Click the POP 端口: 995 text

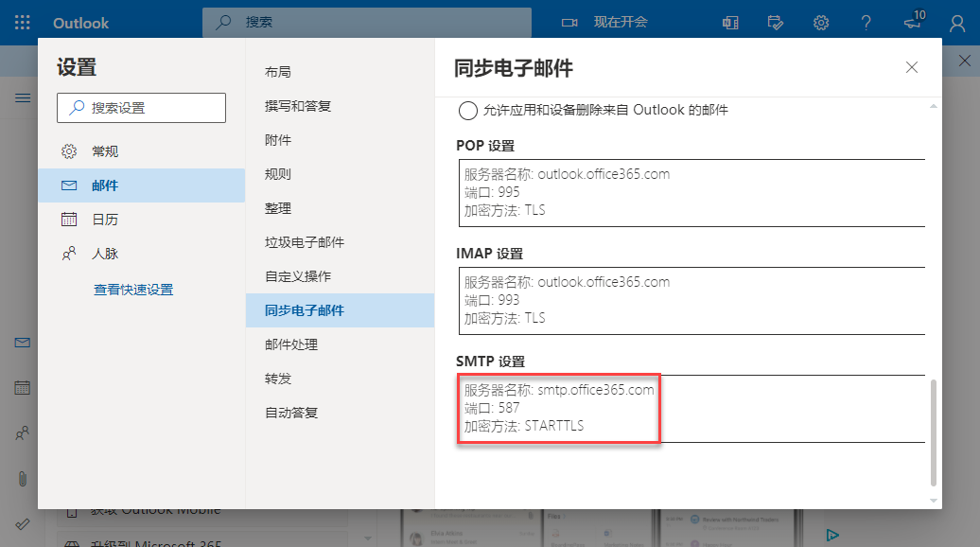coord(492,192)
